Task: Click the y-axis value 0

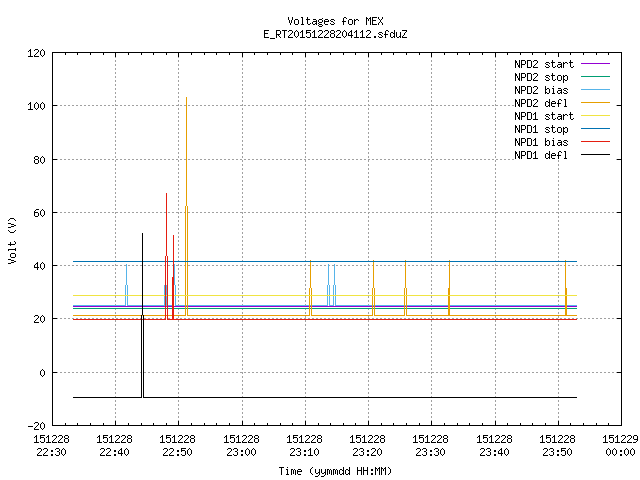Action: click(42, 373)
